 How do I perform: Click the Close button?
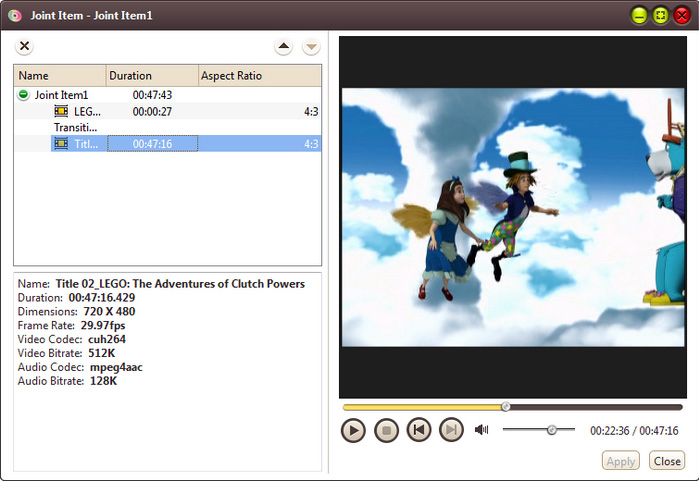pos(666,461)
